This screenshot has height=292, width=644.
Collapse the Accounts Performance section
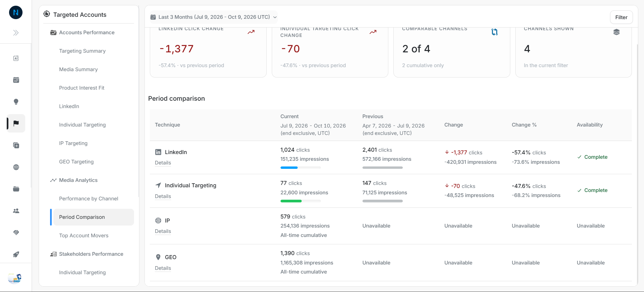(87, 33)
